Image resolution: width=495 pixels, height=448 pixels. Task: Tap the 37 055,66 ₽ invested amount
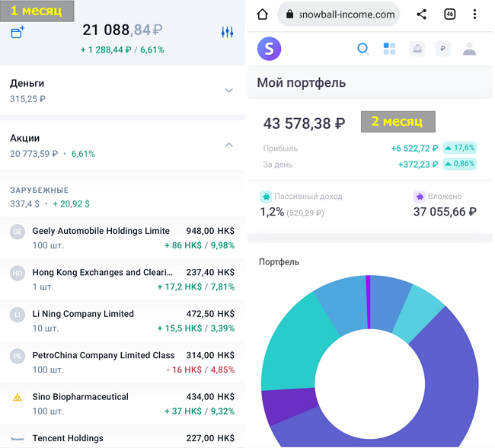click(x=445, y=212)
